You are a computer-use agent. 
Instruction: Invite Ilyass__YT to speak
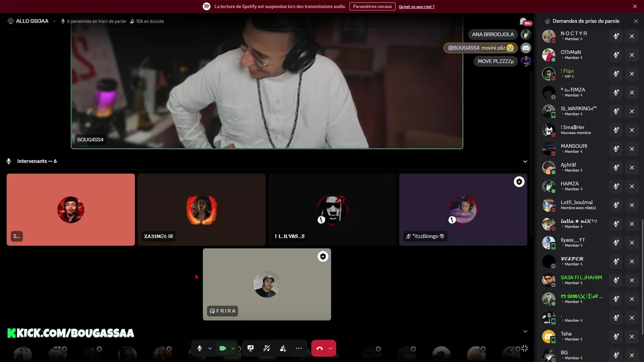tap(616, 243)
